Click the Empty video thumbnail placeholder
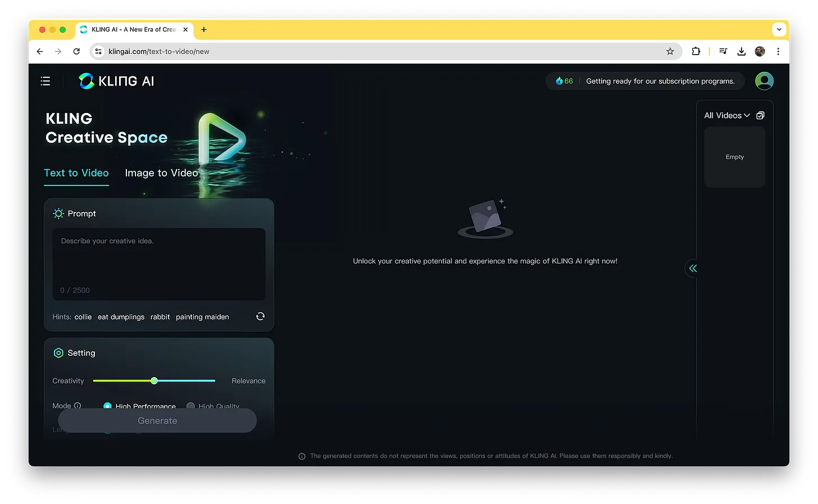This screenshot has width=818, height=504. tap(735, 157)
